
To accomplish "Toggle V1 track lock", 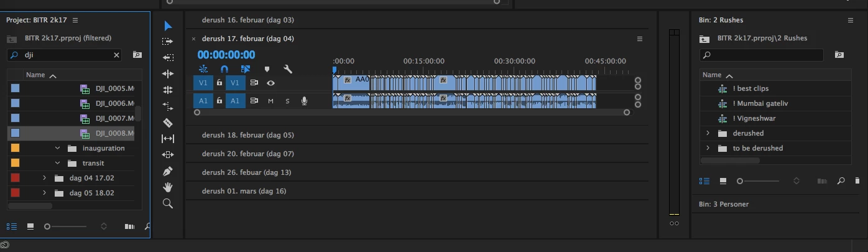I will [x=219, y=83].
